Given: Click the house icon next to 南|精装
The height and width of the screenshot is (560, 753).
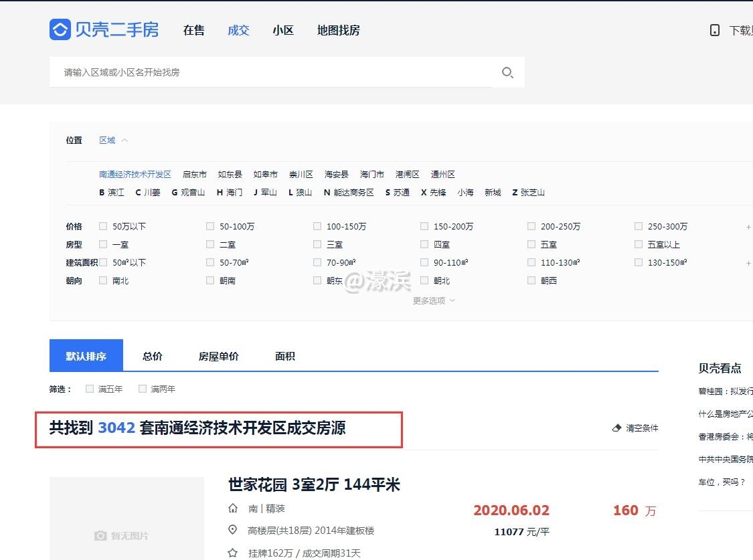Looking at the screenshot, I should click(232, 508).
